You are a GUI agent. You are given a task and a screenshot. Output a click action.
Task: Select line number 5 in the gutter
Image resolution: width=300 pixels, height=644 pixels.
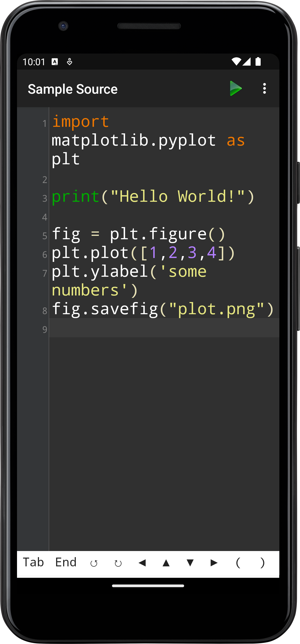44,235
